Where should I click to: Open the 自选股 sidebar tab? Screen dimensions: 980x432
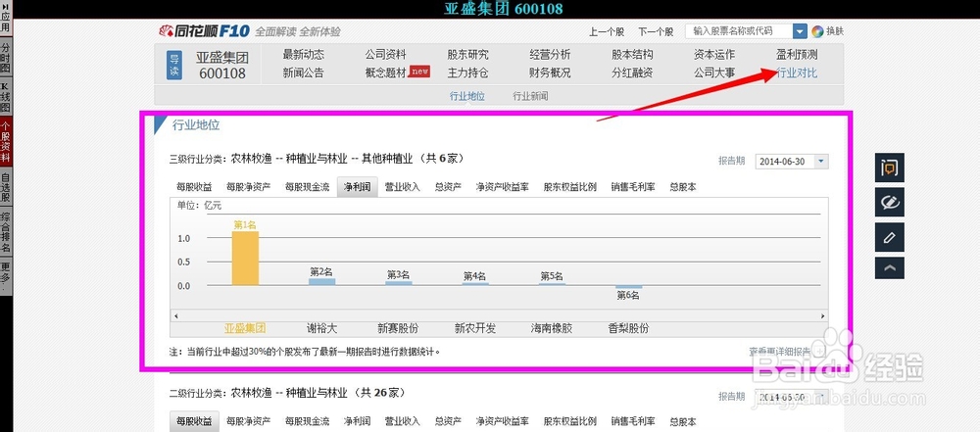click(x=5, y=187)
